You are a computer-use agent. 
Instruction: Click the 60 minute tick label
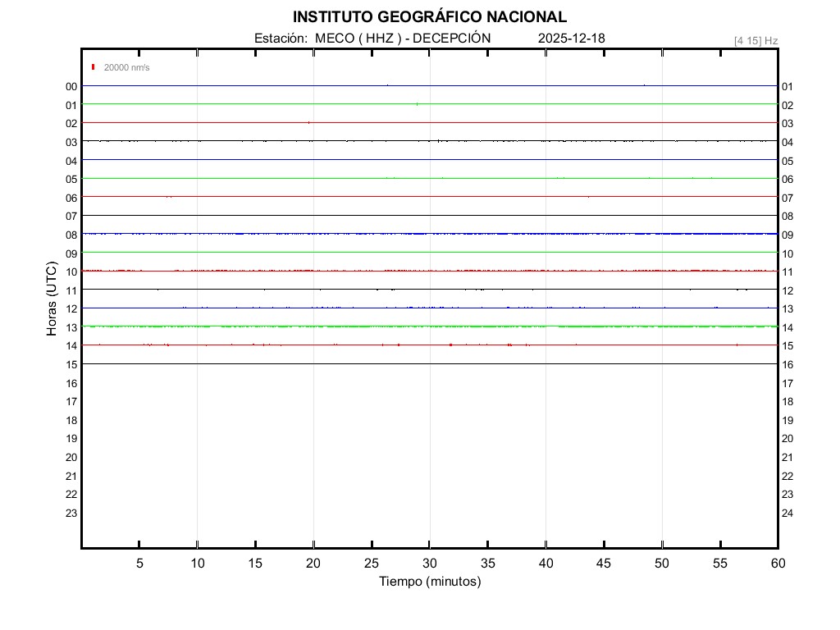click(x=777, y=563)
